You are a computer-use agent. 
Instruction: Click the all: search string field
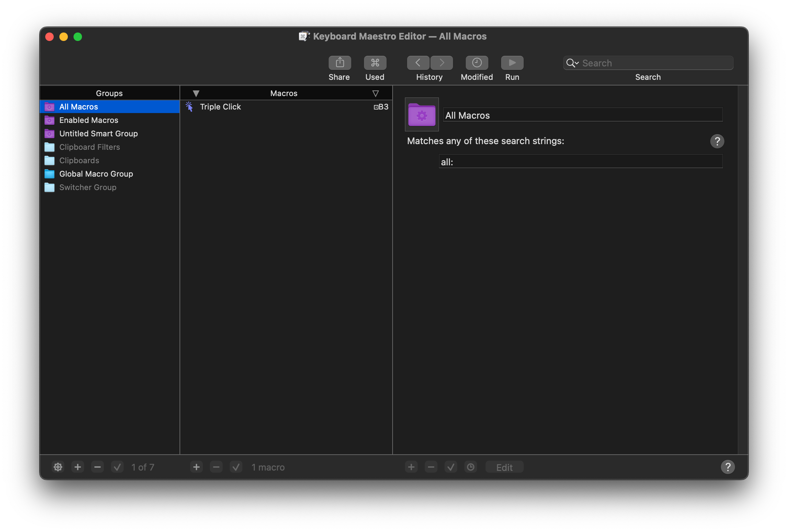coord(580,162)
